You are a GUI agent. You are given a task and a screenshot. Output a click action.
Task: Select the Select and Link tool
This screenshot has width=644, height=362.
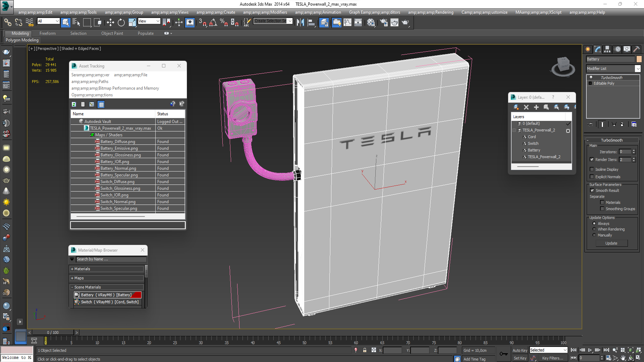tap(7, 22)
